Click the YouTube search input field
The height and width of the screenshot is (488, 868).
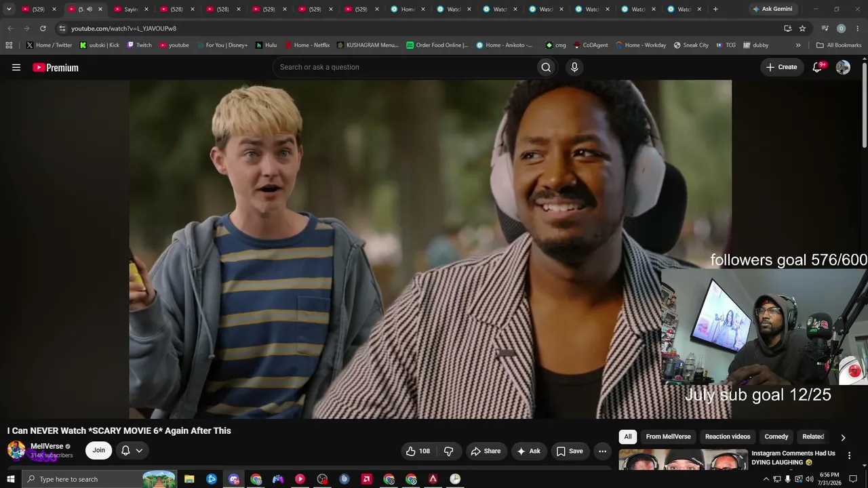point(403,67)
